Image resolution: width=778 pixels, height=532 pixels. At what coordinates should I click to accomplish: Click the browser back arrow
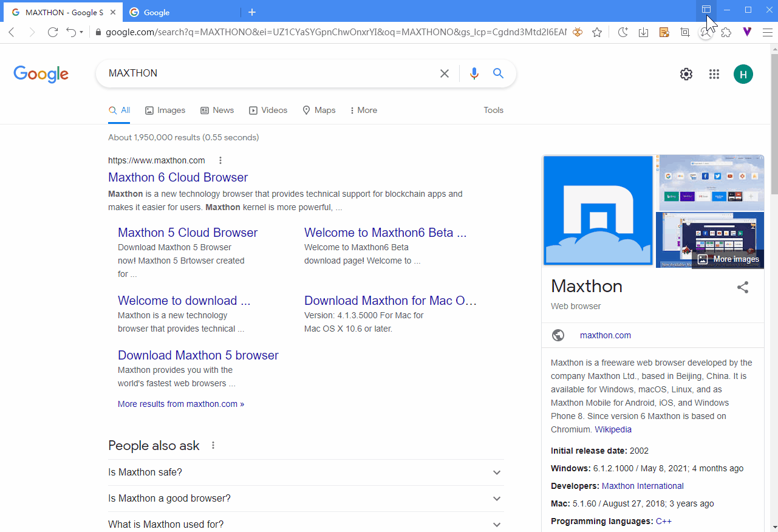(12, 32)
